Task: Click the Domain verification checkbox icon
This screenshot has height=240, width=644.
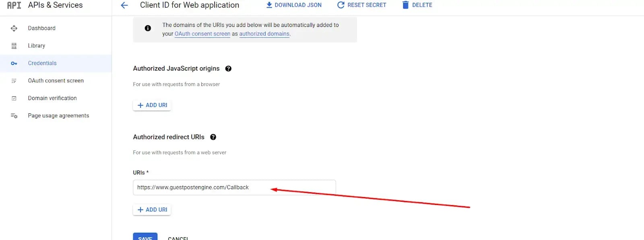Action: [14, 98]
